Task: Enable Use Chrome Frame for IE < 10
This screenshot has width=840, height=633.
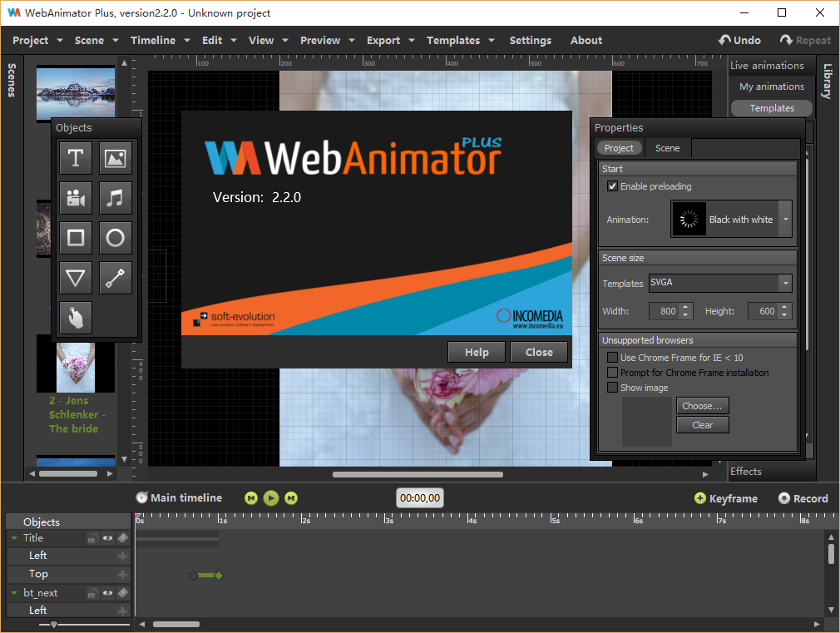Action: click(x=613, y=358)
